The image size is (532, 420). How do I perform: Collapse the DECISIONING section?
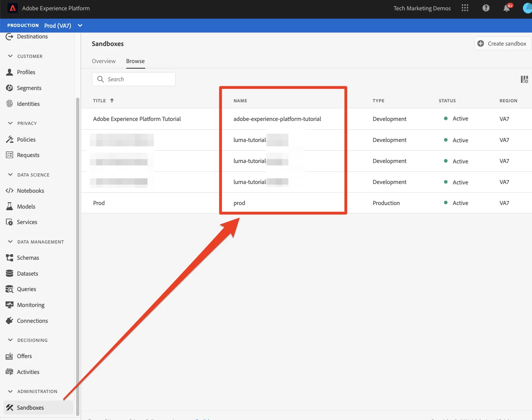coord(10,340)
